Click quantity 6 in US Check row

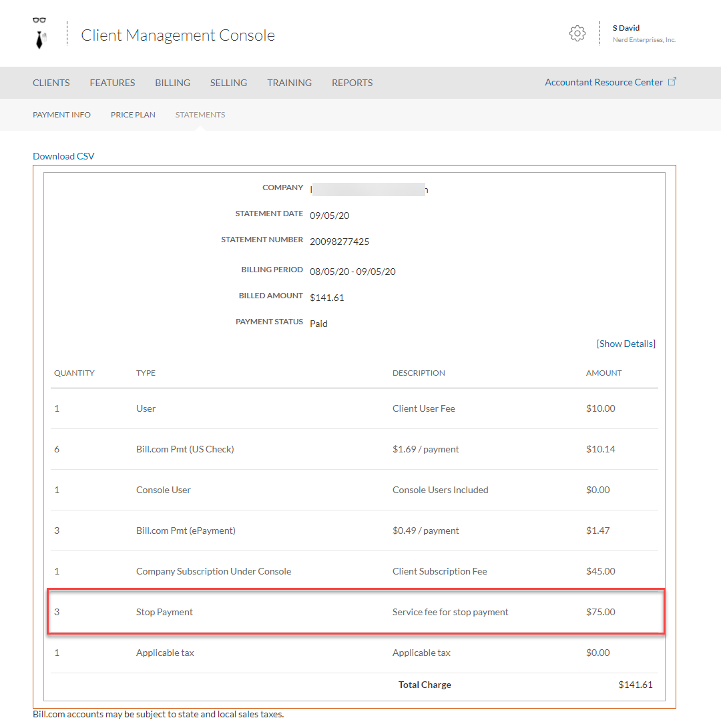coord(57,449)
